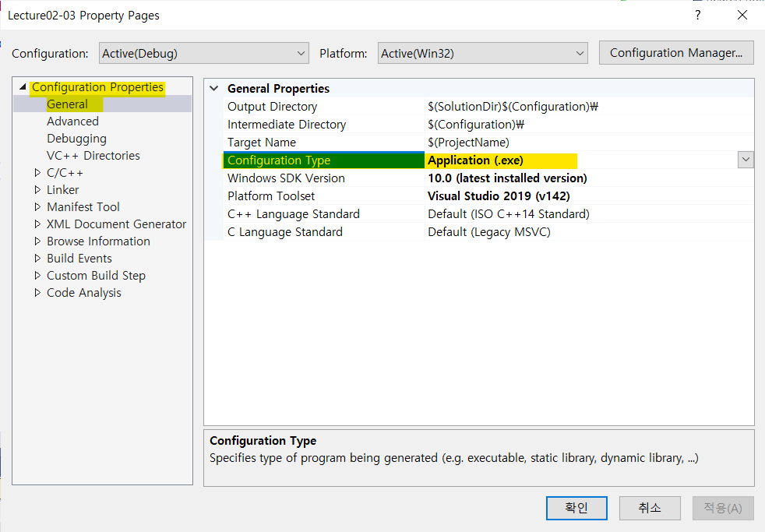The image size is (765, 532).
Task: Click the 10.0 (latest installed version) value
Action: click(507, 178)
